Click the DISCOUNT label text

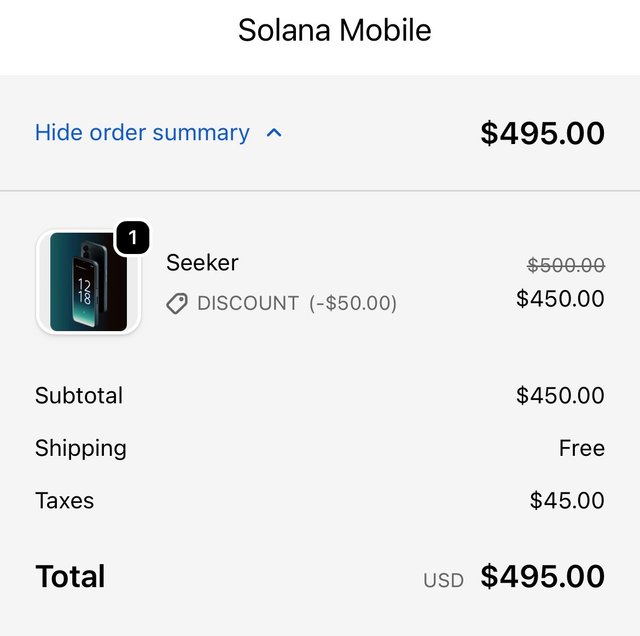pos(248,303)
